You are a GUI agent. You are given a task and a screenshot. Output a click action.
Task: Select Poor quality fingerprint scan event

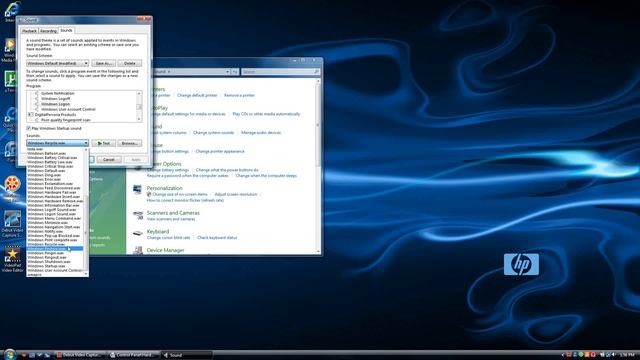click(x=66, y=120)
